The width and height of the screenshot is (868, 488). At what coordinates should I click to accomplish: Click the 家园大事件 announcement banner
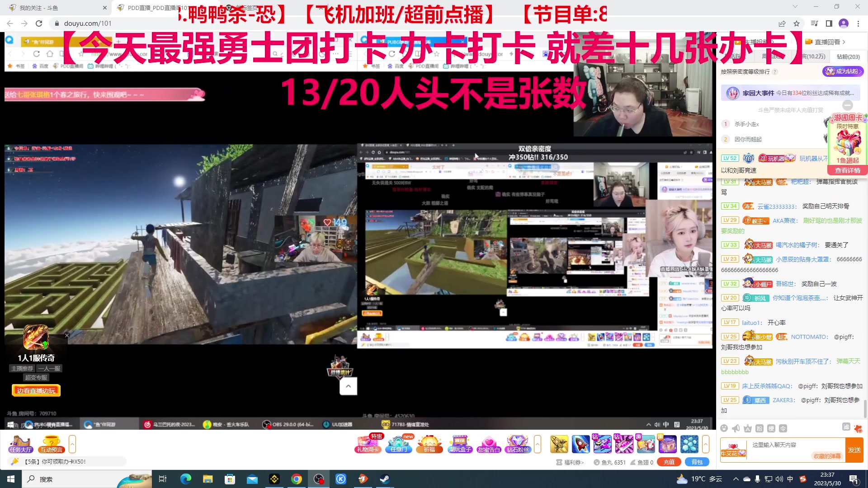pos(790,93)
